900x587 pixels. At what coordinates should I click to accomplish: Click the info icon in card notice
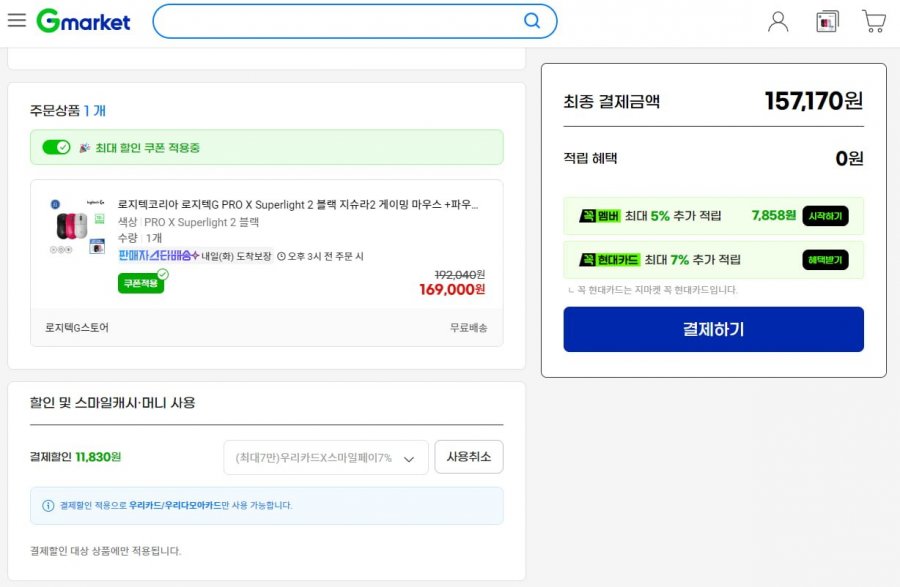point(48,506)
